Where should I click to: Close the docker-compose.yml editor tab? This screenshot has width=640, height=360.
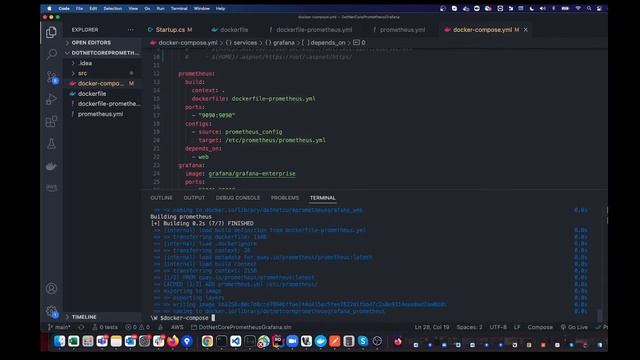[526, 29]
